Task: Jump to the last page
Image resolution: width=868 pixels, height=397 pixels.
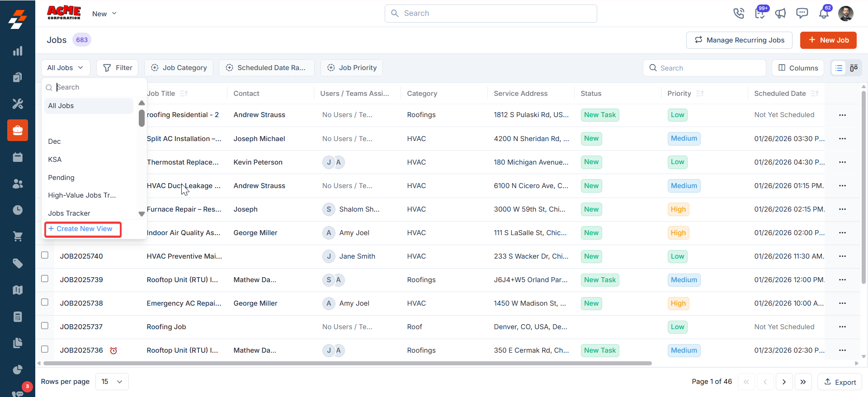Action: tap(803, 382)
